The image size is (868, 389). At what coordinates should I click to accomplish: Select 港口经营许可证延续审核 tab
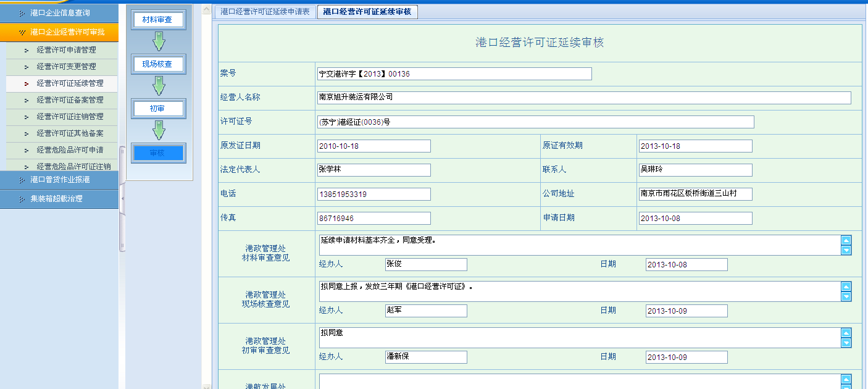pos(367,12)
